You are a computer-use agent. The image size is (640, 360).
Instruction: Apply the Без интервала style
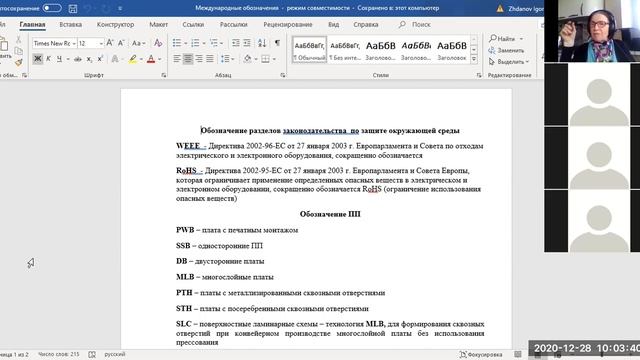point(345,50)
